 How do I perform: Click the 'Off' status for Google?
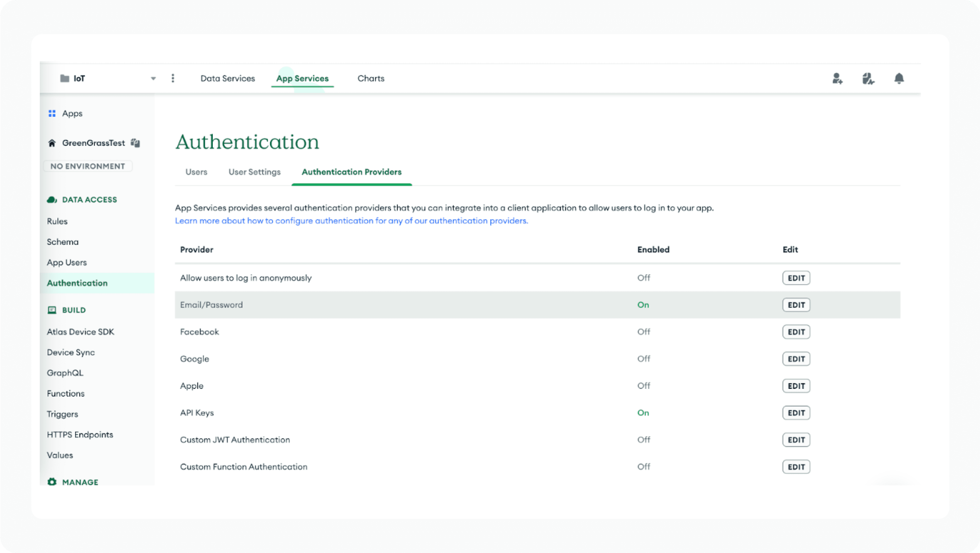644,359
